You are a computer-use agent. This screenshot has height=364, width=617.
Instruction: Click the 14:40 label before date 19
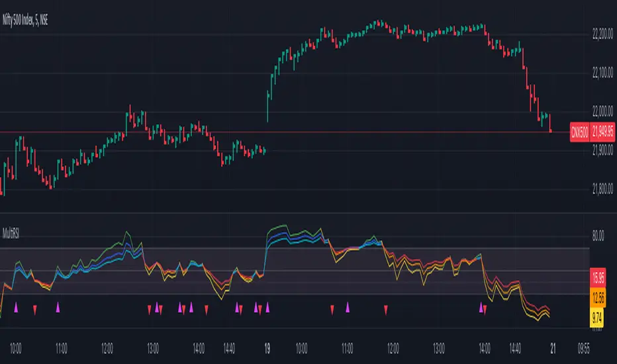pos(229,348)
